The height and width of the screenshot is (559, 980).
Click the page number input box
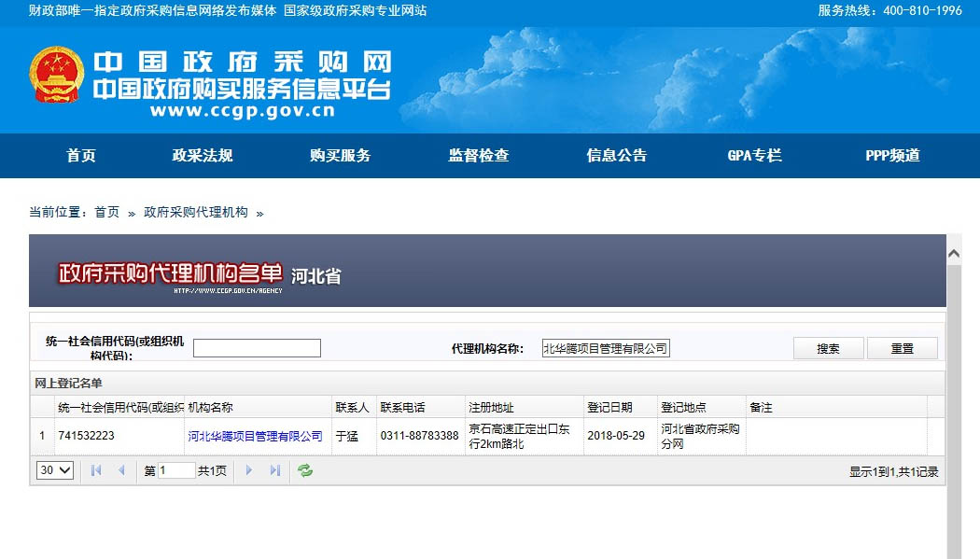[176, 470]
